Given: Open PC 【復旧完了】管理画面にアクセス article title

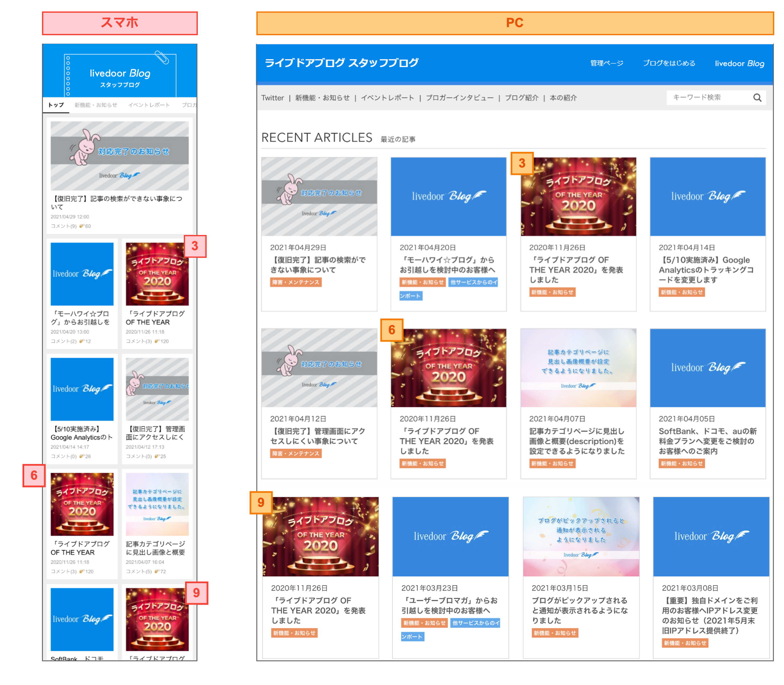Looking at the screenshot, I should (318, 436).
